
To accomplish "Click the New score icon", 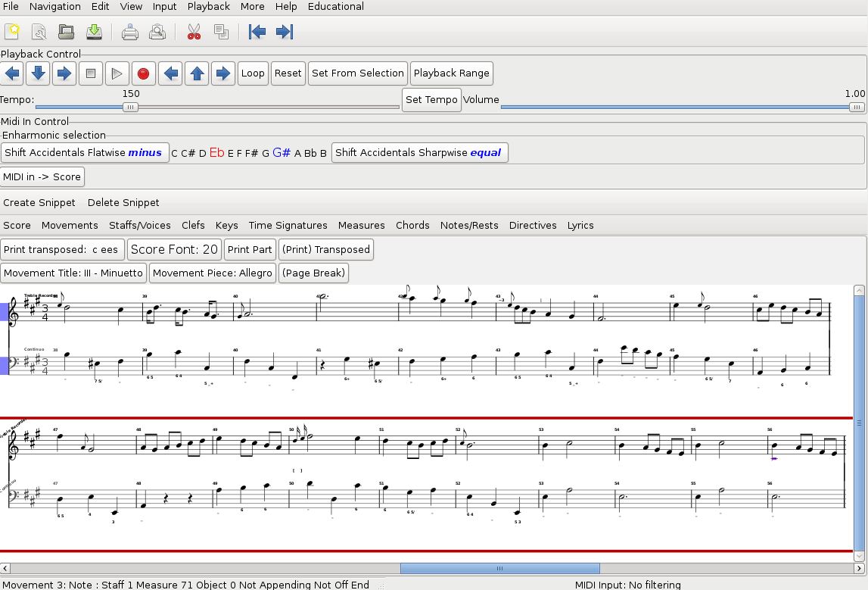I will pos(12,32).
